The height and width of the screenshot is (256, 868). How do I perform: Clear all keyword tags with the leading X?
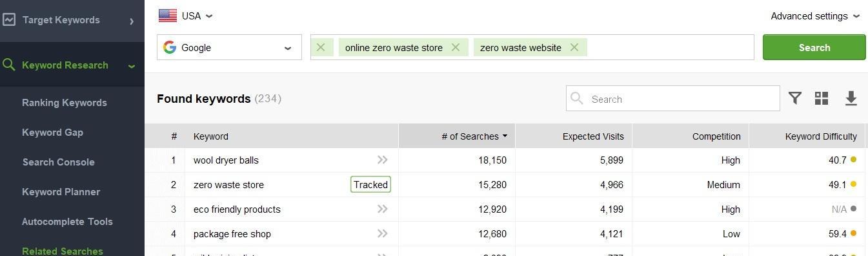click(321, 47)
